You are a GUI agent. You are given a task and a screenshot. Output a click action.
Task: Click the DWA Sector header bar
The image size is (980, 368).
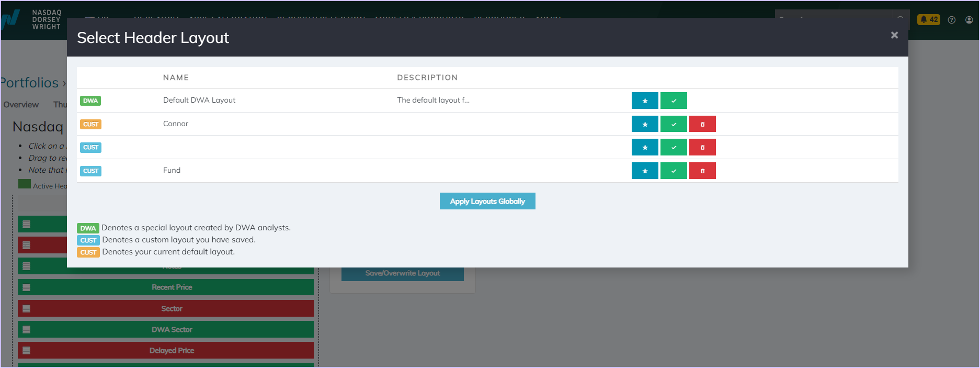point(166,329)
